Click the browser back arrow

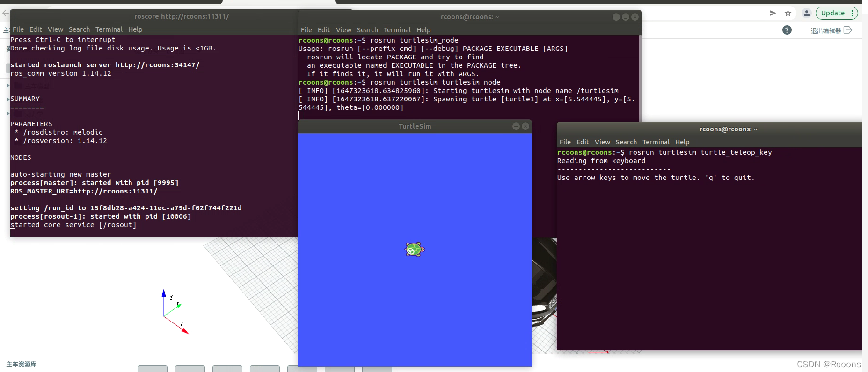(x=5, y=13)
